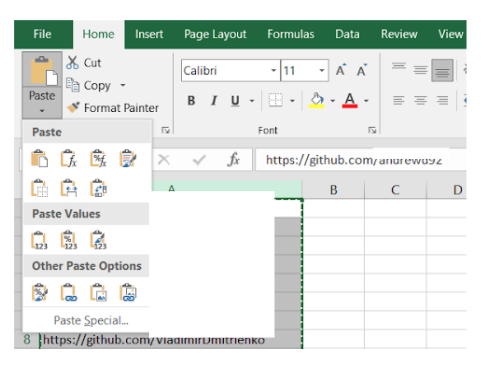Click Increase Font Size button
This screenshot has height=365, width=489.
click(x=341, y=70)
